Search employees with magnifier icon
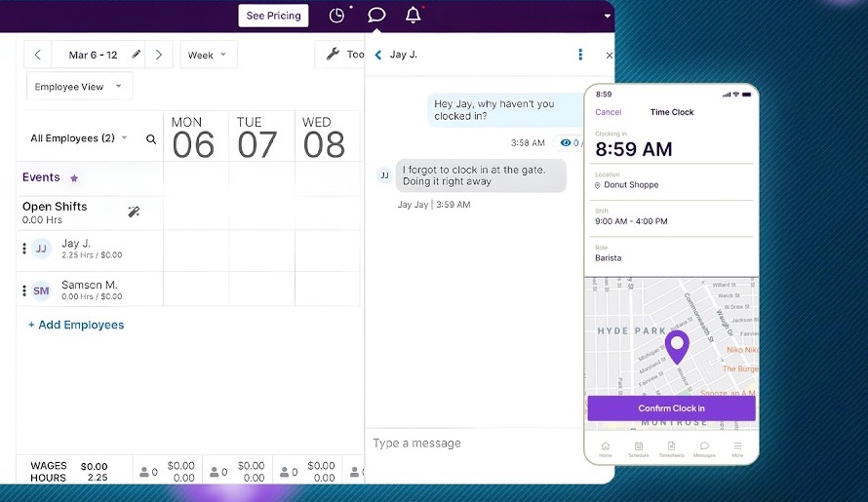 coord(151,139)
